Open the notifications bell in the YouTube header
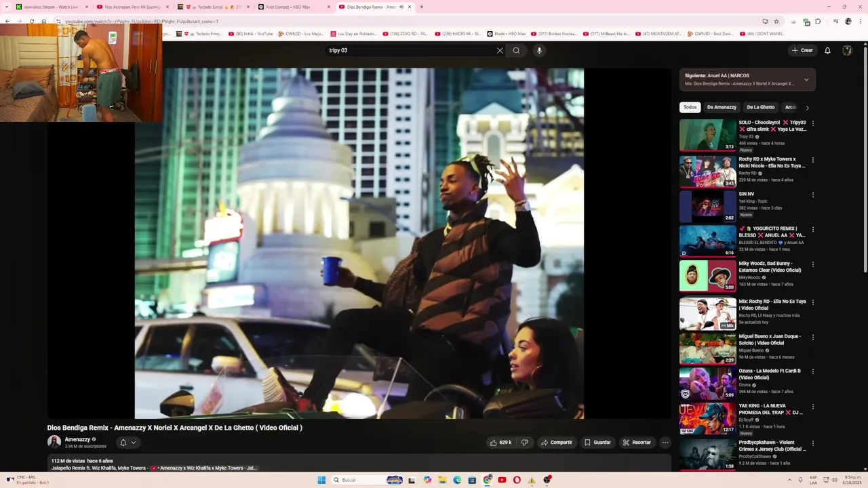Image resolution: width=868 pixels, height=488 pixels. 827,50
